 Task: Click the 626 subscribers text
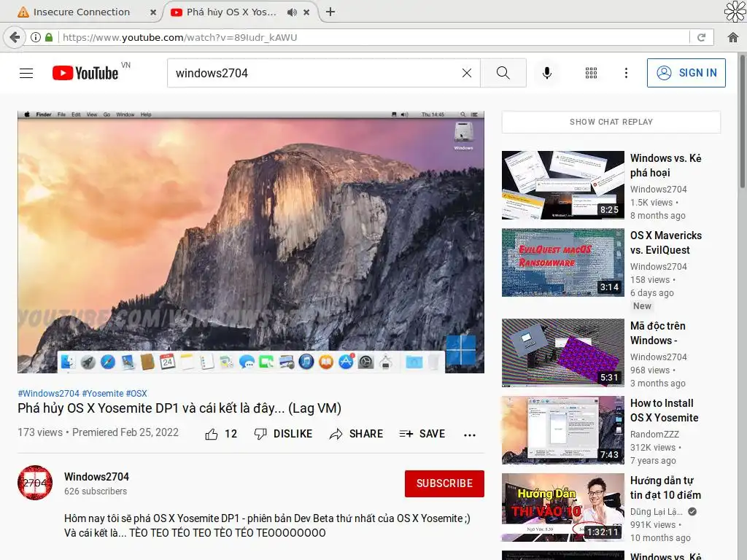click(96, 491)
